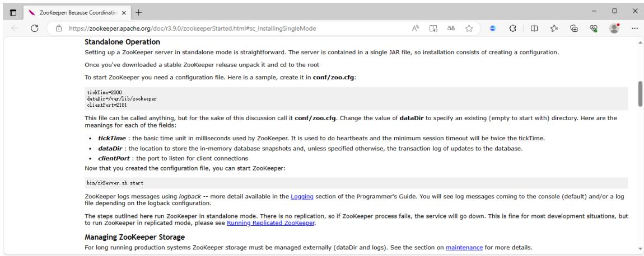Click the maintenance link
Image resolution: width=644 pixels, height=256 pixels.
[464, 248]
